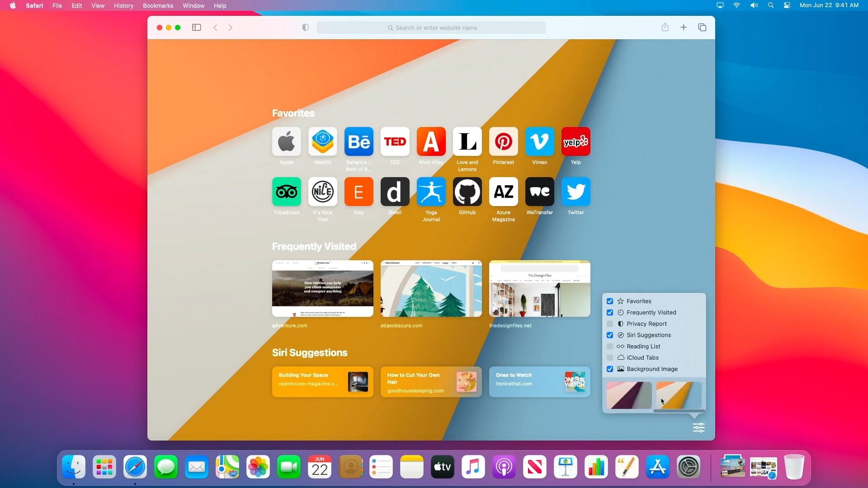Uncheck the Favorites checkbox

(x=610, y=301)
